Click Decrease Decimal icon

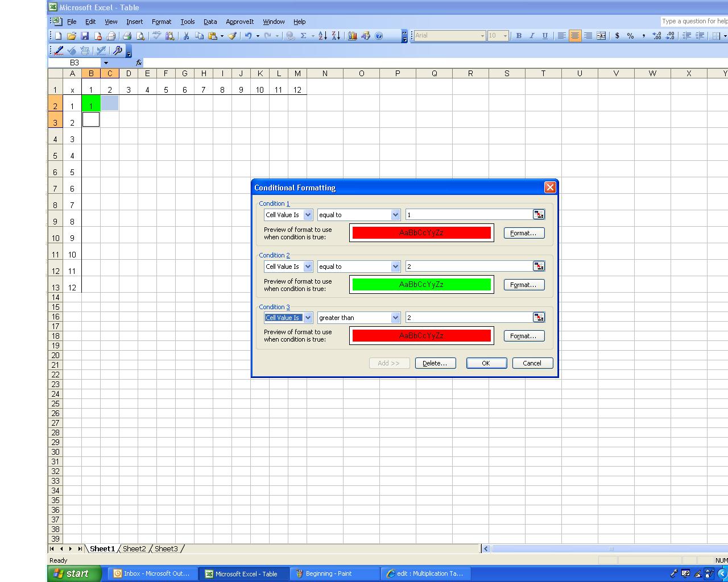[670, 36]
